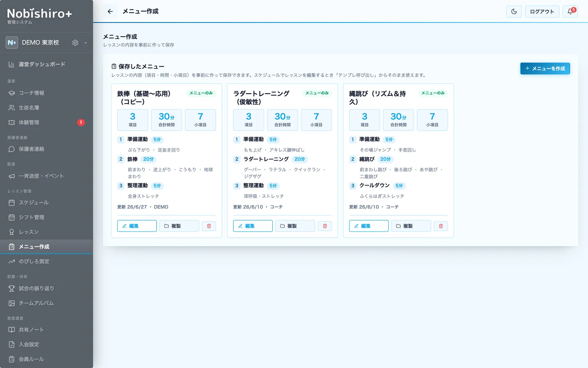Click the チームアルバム image icon
588x368 pixels.
[12, 303]
